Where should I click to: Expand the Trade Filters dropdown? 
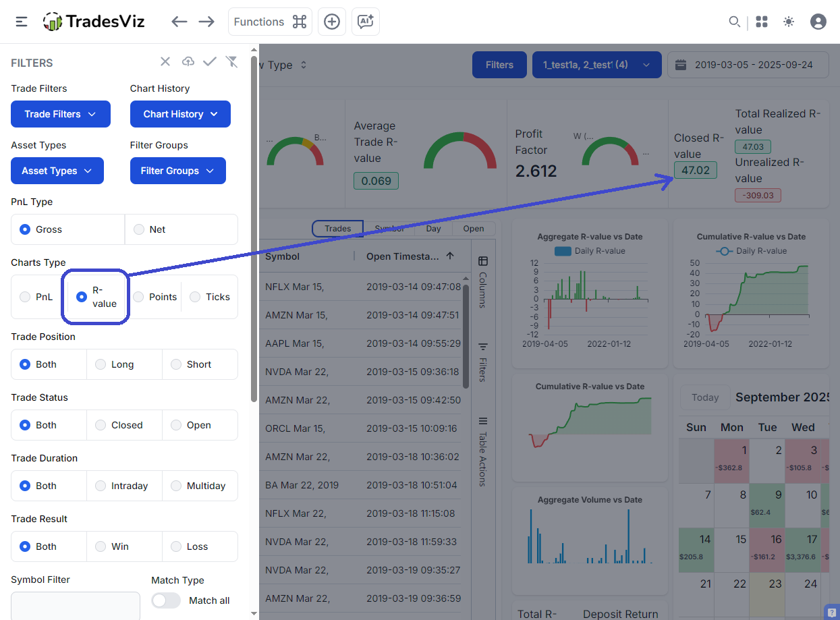click(x=61, y=114)
